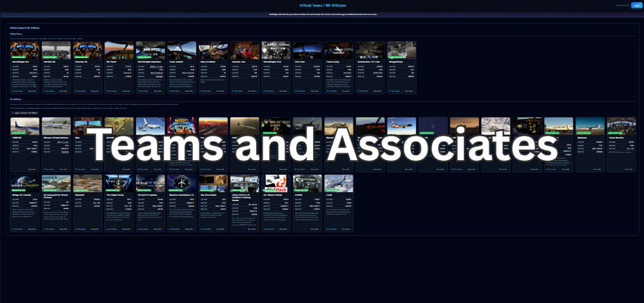The image size is (644, 303).
Task: View profile link on Virtual747Captain card
Action: coord(157,229)
